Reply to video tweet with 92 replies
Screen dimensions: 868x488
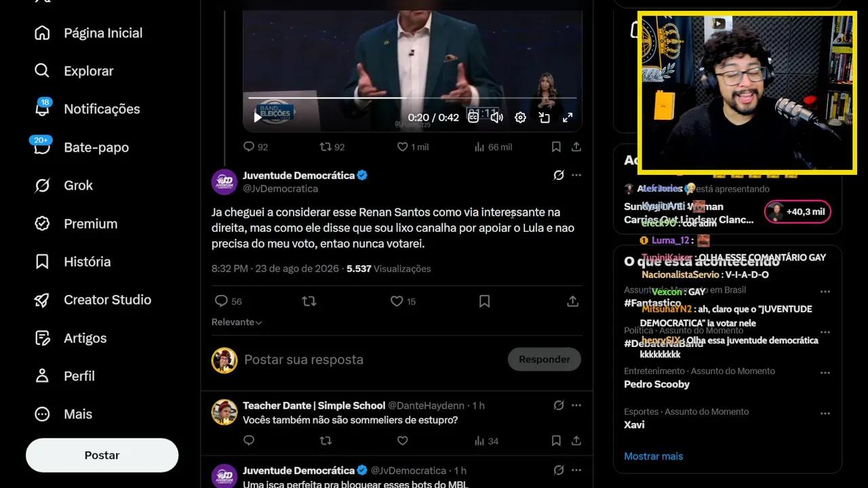coord(255,147)
